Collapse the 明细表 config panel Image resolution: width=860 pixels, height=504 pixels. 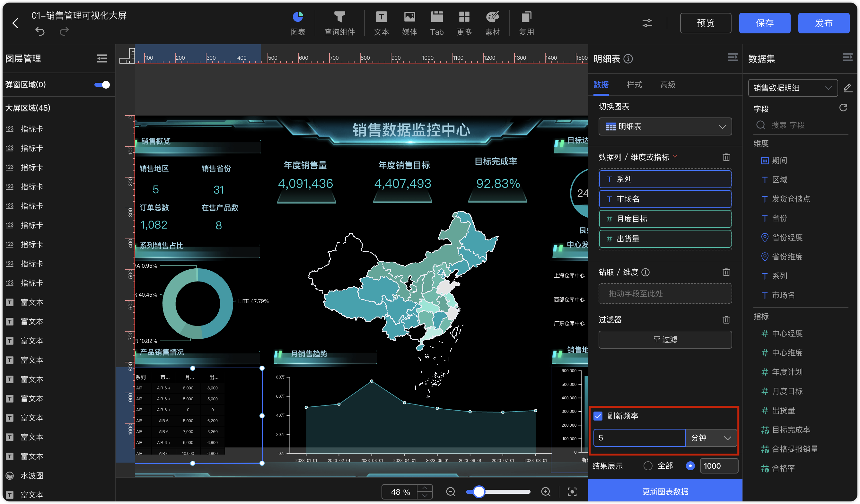coord(733,57)
